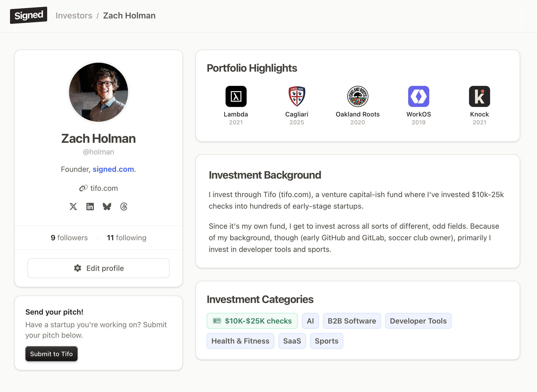This screenshot has height=392, width=537.
Task: Open the Bluesky butterfly icon
Action: 107,207
